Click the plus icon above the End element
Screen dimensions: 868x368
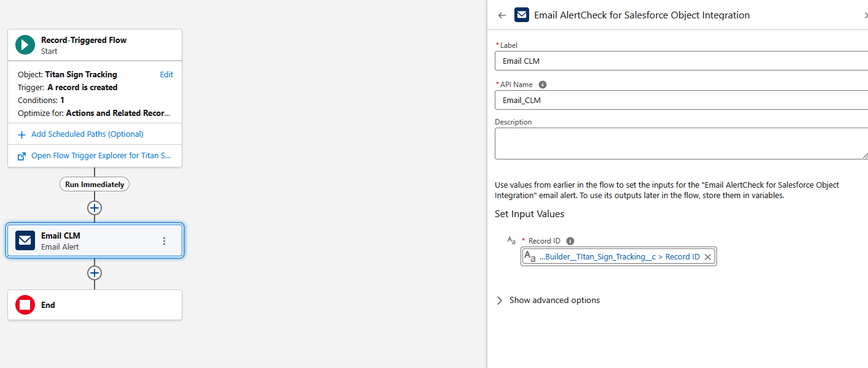pos(95,273)
